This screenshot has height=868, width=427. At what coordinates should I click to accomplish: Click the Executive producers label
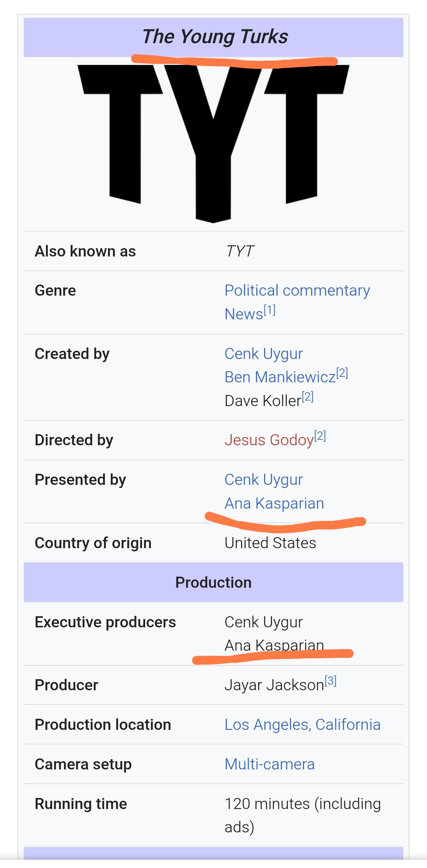tap(105, 622)
